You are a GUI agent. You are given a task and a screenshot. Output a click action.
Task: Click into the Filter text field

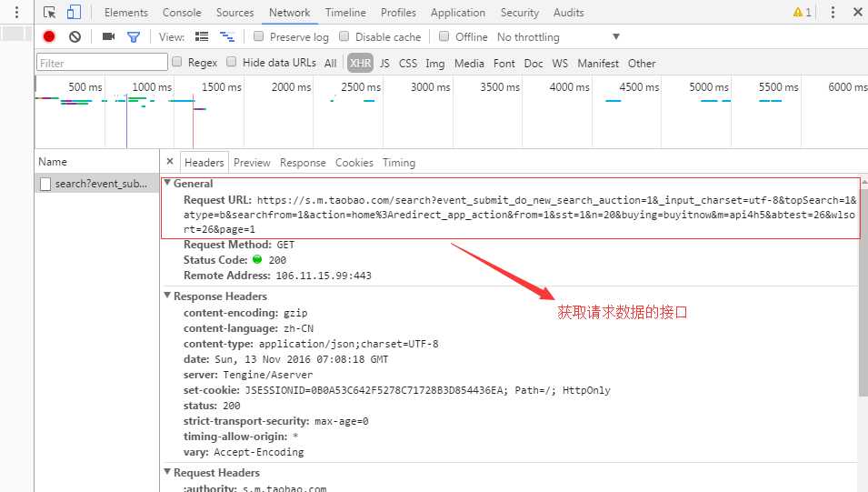102,62
